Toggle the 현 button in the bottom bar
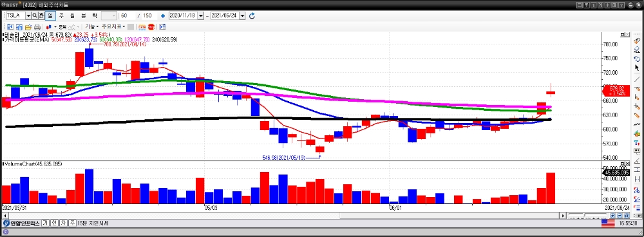The image size is (644, 237). coord(54,223)
